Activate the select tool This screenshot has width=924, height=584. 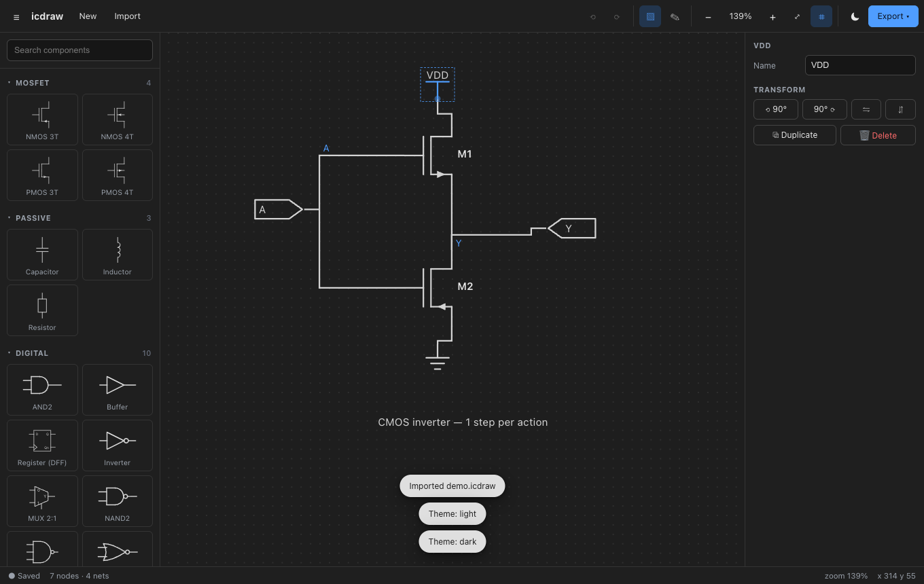[650, 16]
